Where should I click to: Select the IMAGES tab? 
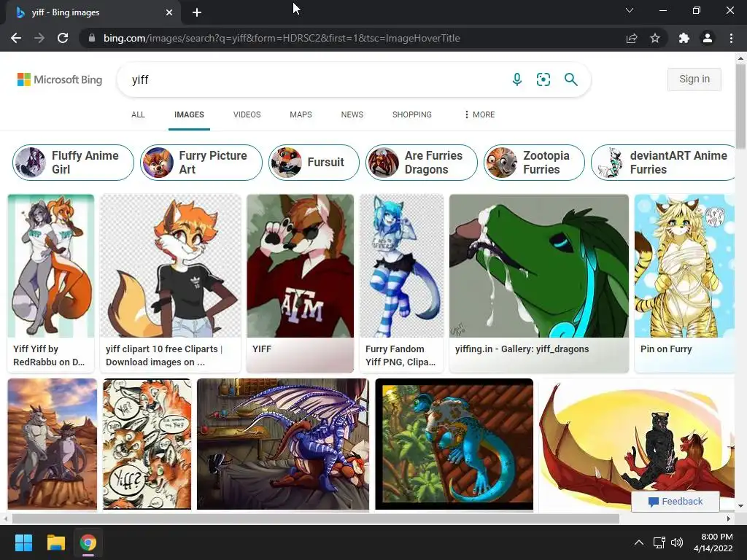[x=189, y=114]
